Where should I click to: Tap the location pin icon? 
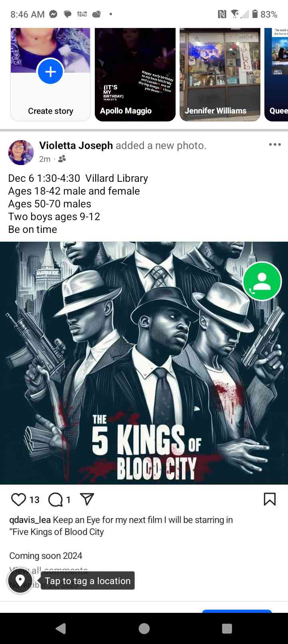(20, 580)
